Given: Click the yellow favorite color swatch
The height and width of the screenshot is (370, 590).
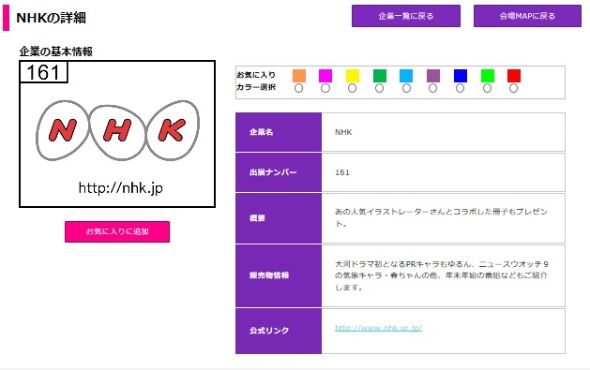Looking at the screenshot, I should pyautogui.click(x=353, y=76).
